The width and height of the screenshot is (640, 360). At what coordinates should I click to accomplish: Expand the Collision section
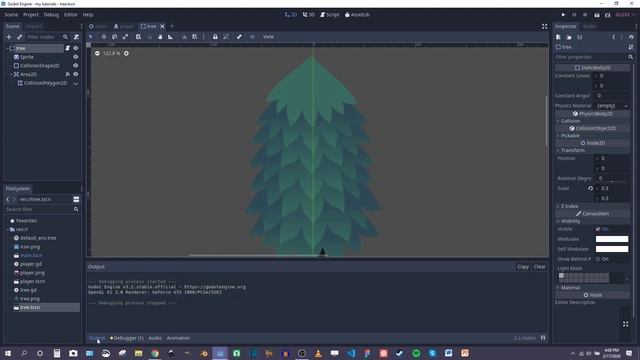[x=571, y=121]
